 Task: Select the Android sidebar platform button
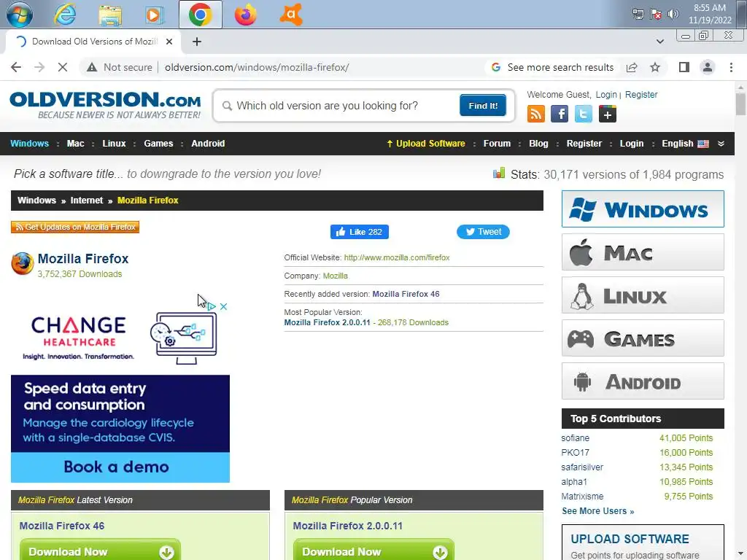pos(643,381)
